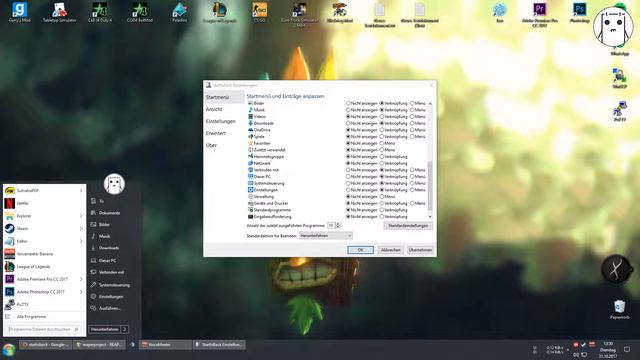Viewport: 640px width, 360px height.
Task: Open Adobe Photoshop CC 2017 in start menu
Action: pos(44,292)
